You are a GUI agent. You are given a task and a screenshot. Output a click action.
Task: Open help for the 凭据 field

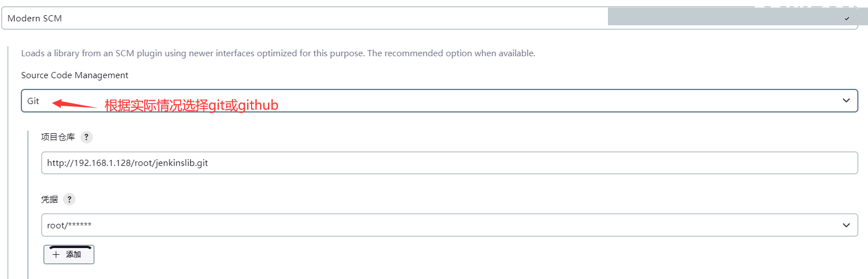[x=69, y=199]
